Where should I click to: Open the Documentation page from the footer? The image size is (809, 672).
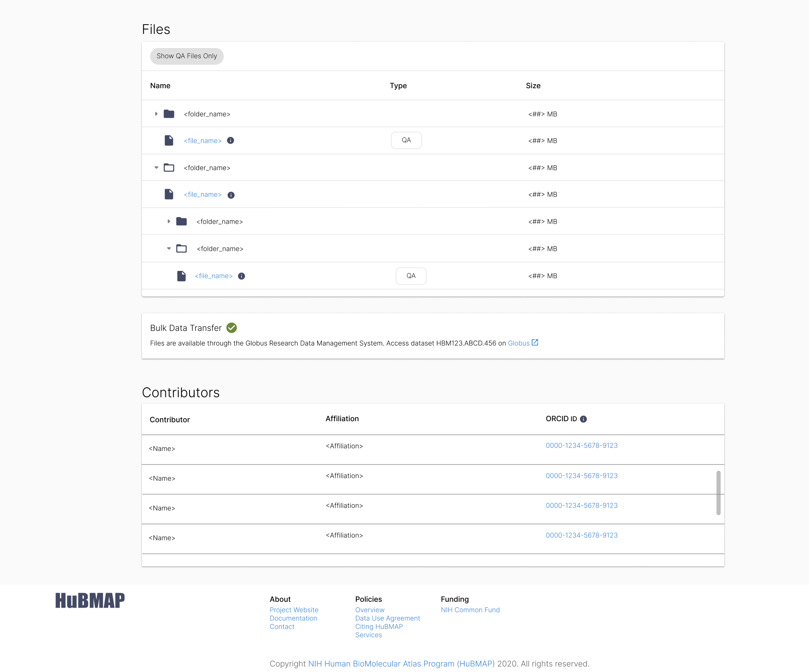pyautogui.click(x=293, y=618)
